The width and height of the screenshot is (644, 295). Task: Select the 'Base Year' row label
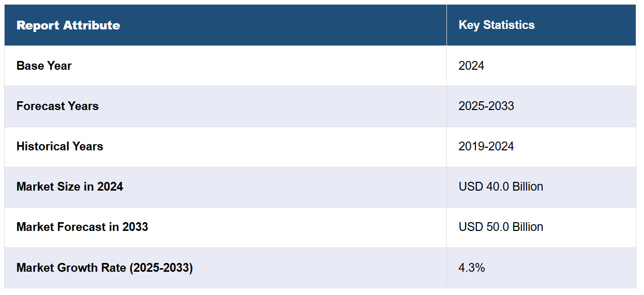pyautogui.click(x=44, y=66)
